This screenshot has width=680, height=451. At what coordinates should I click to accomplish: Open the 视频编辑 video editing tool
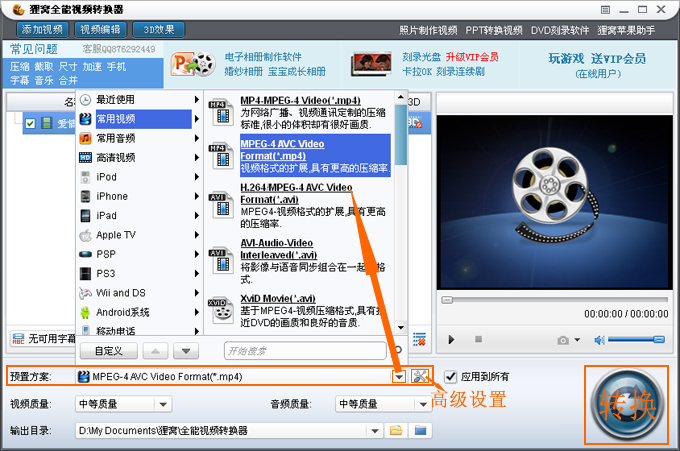101,29
